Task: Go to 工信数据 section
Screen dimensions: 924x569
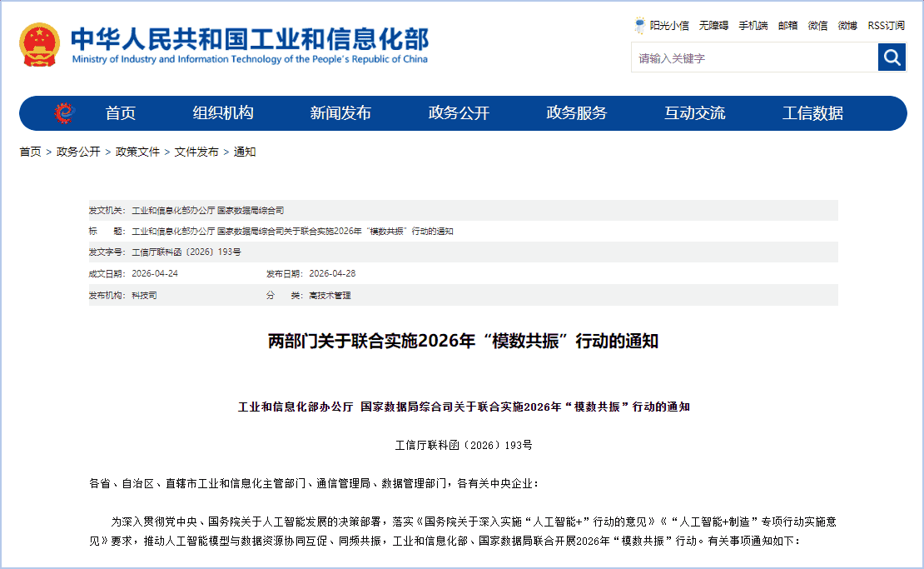Action: (x=812, y=113)
